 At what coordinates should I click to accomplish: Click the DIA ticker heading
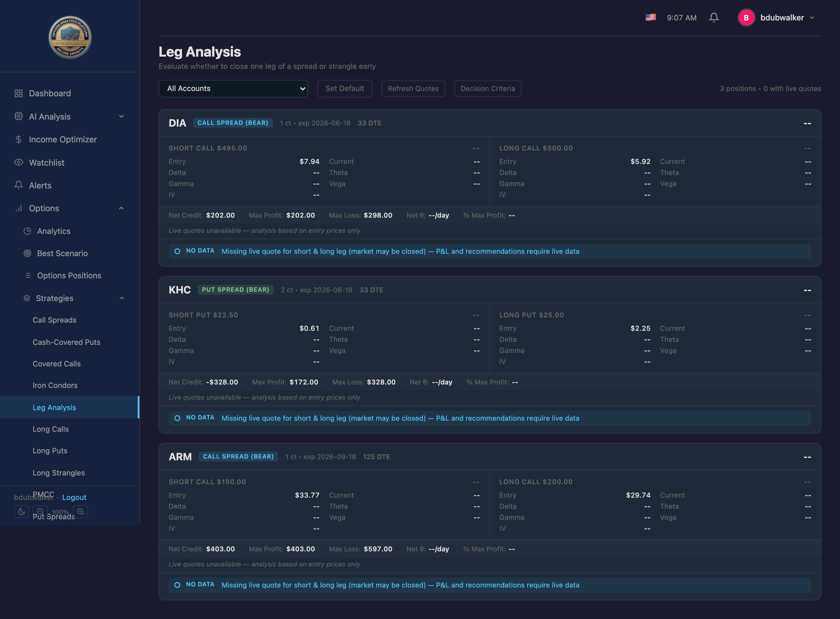point(177,123)
